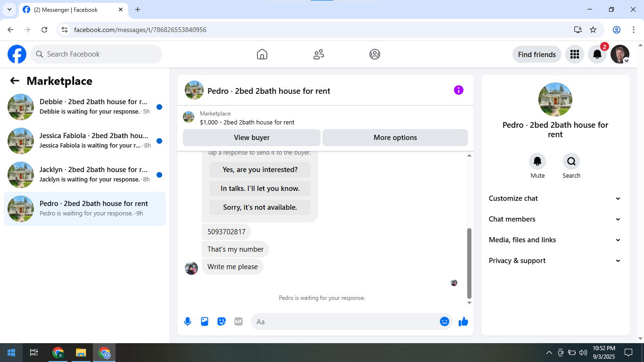
Task: Open notifications bell with badge
Action: click(597, 54)
